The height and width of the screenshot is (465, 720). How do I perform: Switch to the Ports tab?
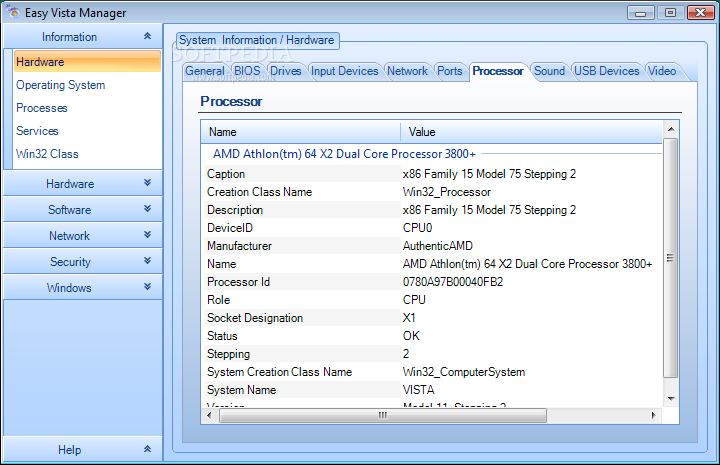pos(450,71)
